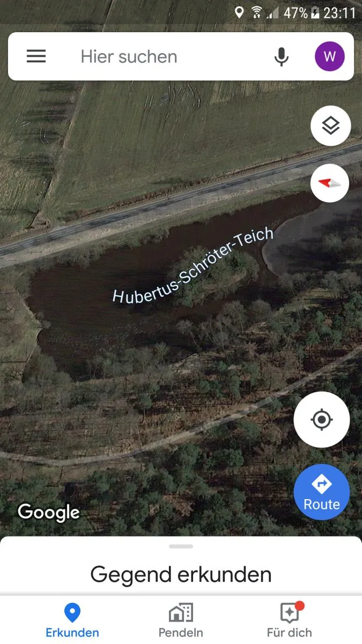Screen dimensions: 362x644
Task: Select the Erkunden tab
Action: 72,620
